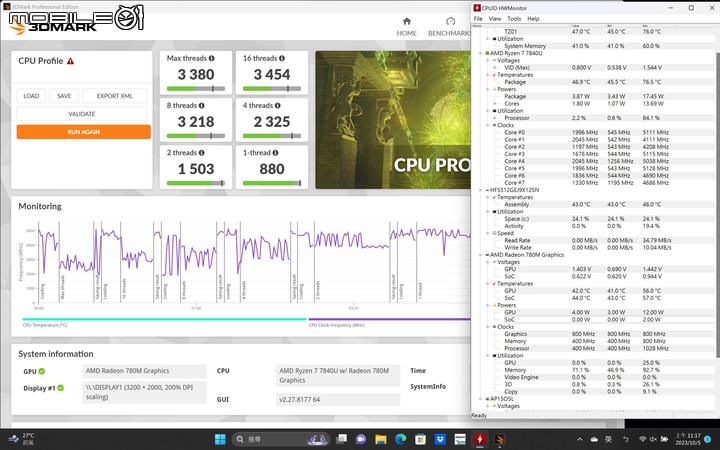Switch to 3DMark via its taskbar icon
The height and width of the screenshot is (450, 720).
tap(500, 439)
